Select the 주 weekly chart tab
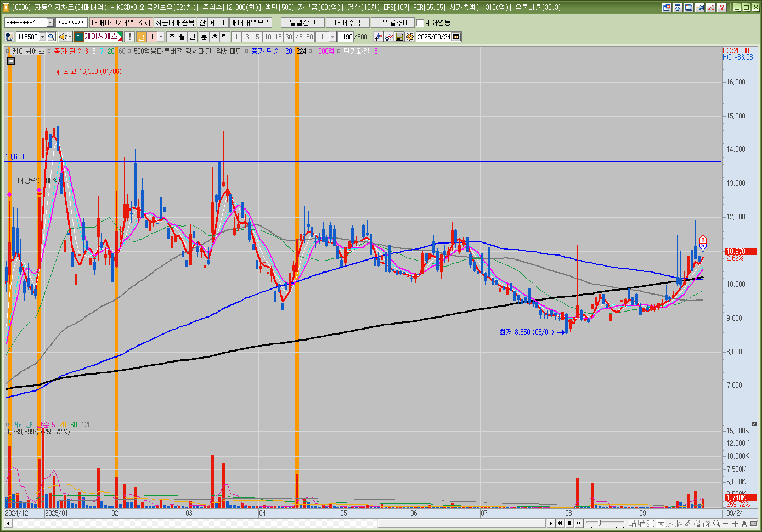The height and width of the screenshot is (532, 762). coord(172,37)
